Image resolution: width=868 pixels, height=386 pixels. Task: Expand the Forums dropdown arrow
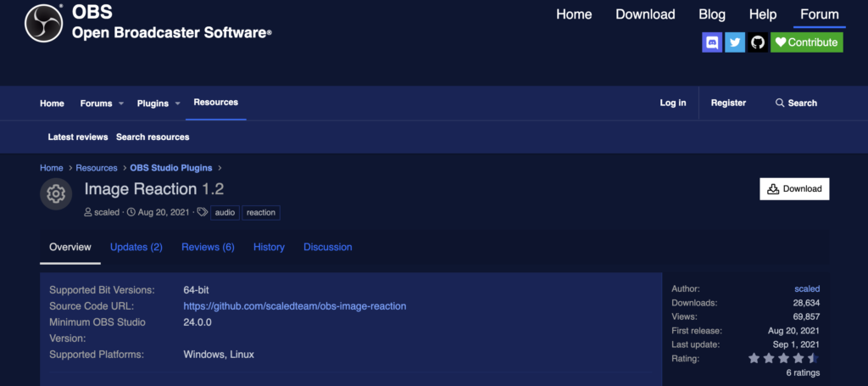point(121,103)
